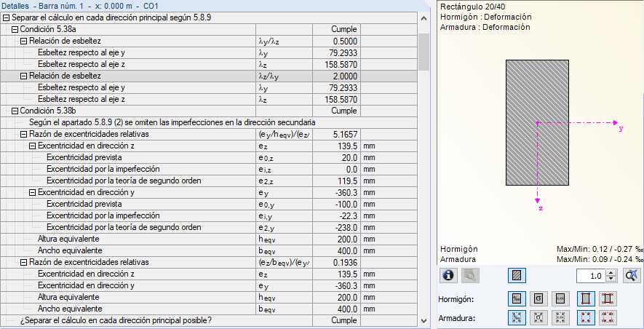Toggle Armadura bar point values icon

tap(608, 317)
